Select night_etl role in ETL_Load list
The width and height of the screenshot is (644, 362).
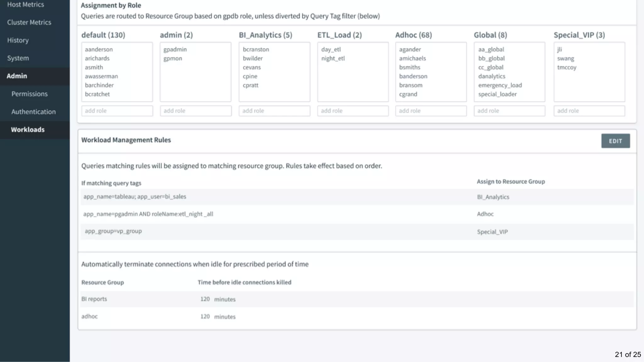pyautogui.click(x=333, y=58)
